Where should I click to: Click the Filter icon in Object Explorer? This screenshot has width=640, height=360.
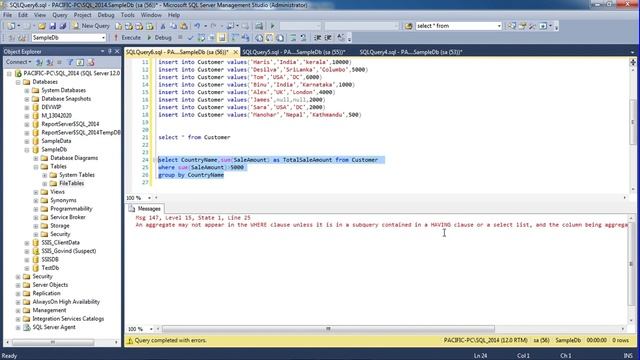click(x=70, y=62)
